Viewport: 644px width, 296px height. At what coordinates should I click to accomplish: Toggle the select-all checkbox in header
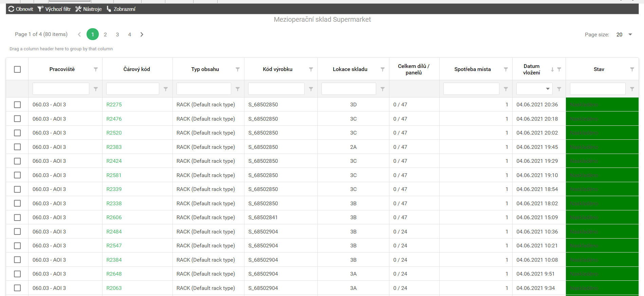click(17, 69)
